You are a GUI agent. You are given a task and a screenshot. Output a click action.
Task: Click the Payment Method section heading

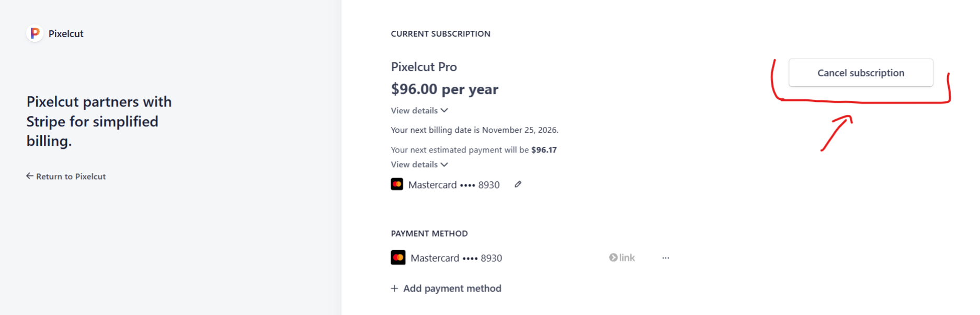point(429,234)
